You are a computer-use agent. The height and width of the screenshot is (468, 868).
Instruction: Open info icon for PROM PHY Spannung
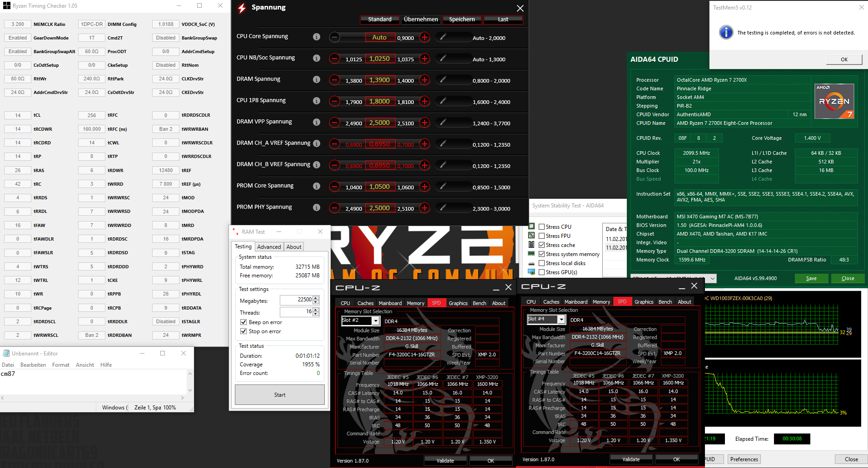[x=317, y=207]
